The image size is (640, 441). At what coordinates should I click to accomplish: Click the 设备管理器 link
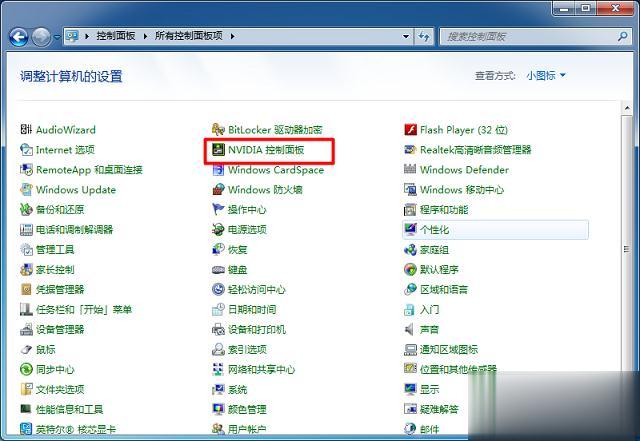(x=60, y=330)
